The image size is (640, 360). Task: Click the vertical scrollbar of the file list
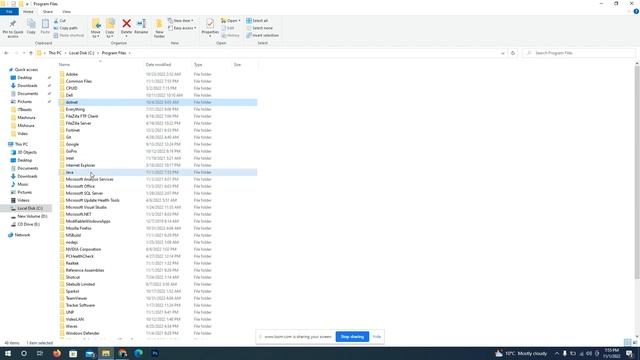pos(637,171)
